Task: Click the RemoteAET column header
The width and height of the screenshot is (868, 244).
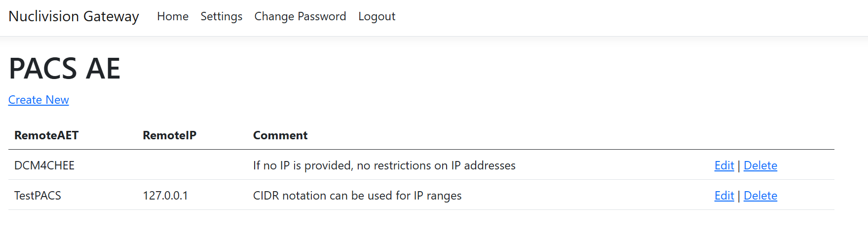Action: tap(46, 135)
